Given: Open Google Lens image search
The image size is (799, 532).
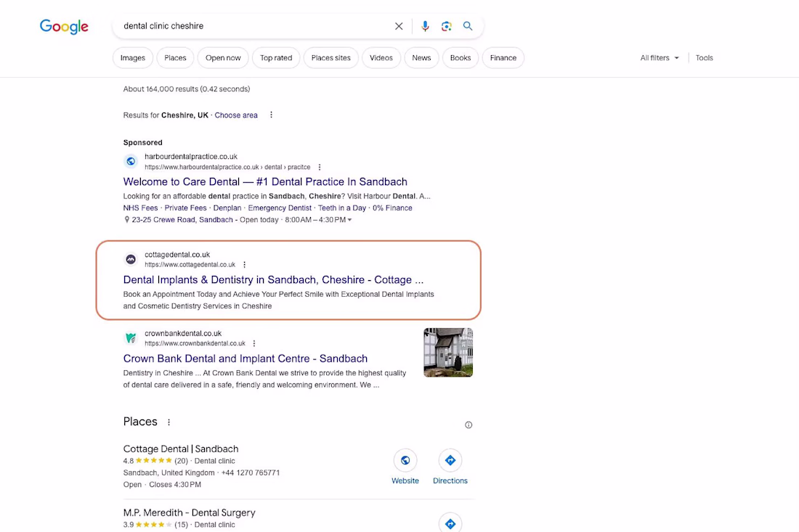Looking at the screenshot, I should point(446,26).
